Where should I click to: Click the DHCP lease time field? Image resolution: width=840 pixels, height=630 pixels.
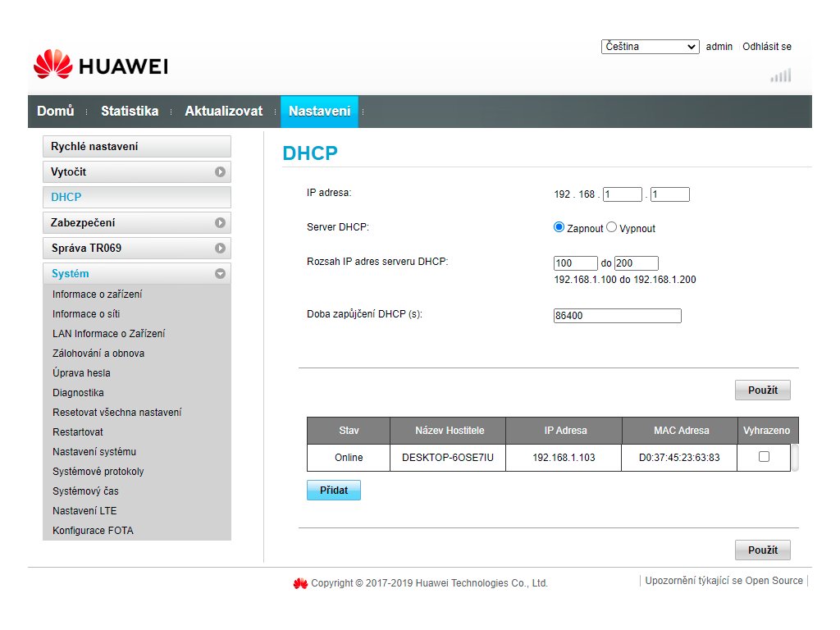[x=617, y=316]
